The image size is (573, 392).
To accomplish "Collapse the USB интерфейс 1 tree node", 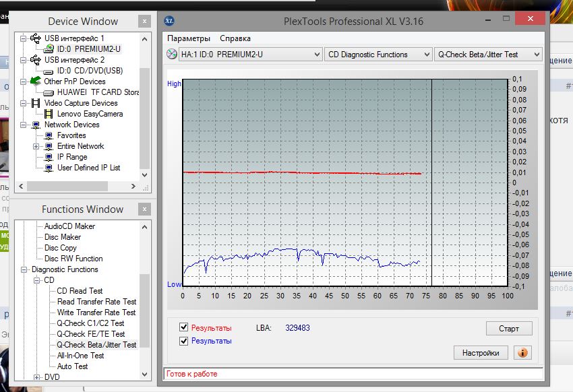I will point(23,38).
